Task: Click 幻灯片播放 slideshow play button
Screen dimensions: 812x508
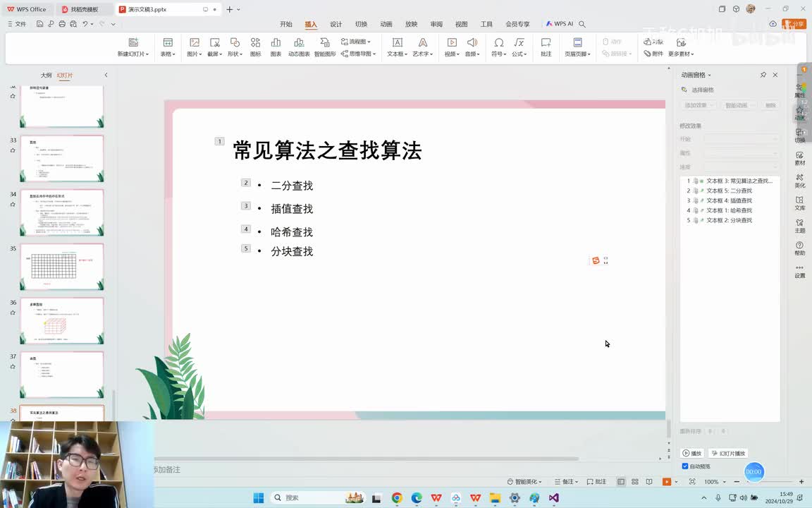Action: (x=728, y=453)
